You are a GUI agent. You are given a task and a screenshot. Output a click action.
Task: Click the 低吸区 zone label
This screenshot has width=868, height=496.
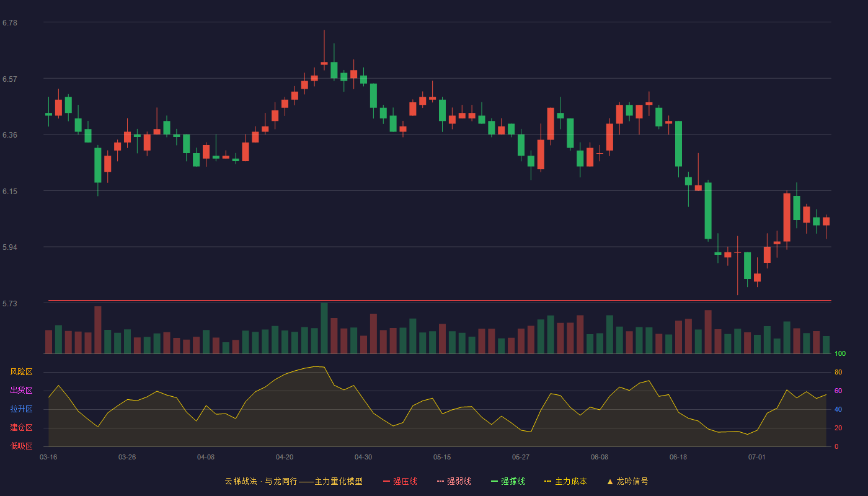click(x=21, y=446)
